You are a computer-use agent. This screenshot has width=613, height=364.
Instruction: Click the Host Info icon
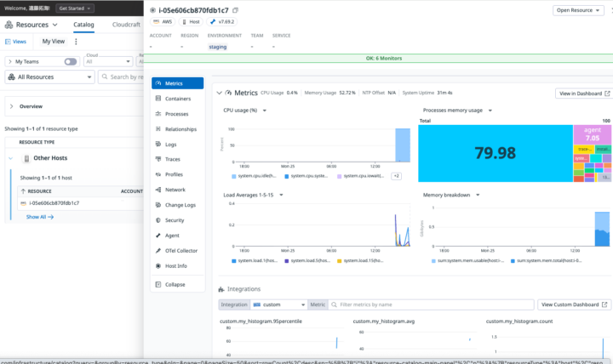pos(158,265)
